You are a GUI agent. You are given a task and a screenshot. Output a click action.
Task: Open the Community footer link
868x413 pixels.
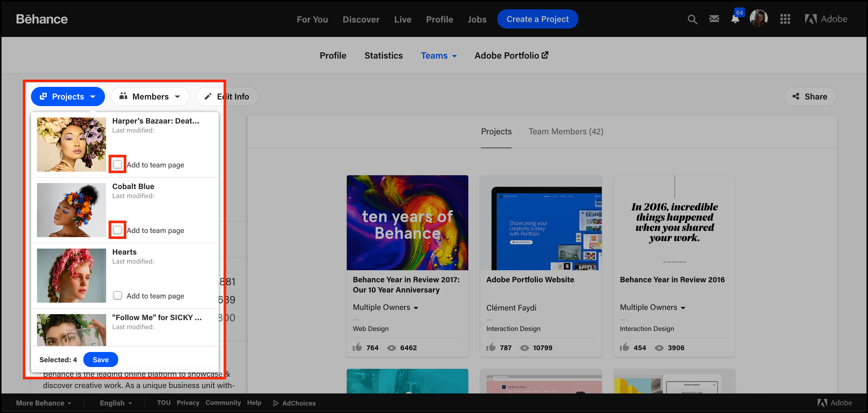[223, 402]
